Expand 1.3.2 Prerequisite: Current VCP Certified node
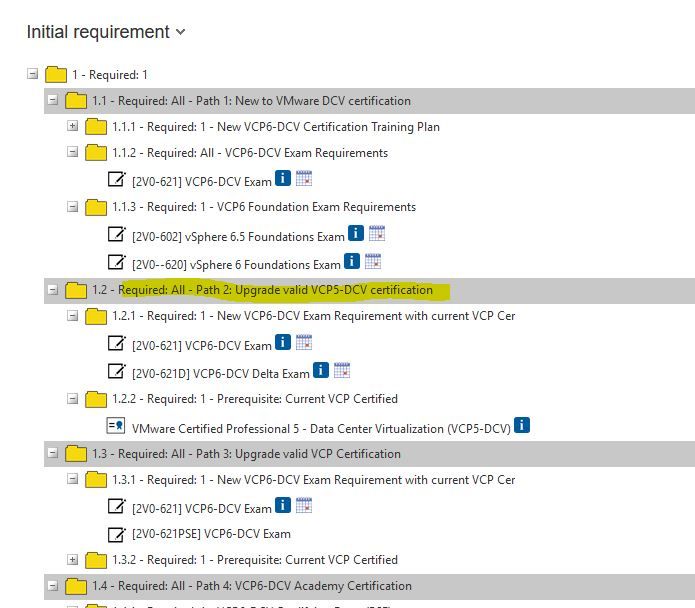The height and width of the screenshot is (608, 695). pos(72,559)
